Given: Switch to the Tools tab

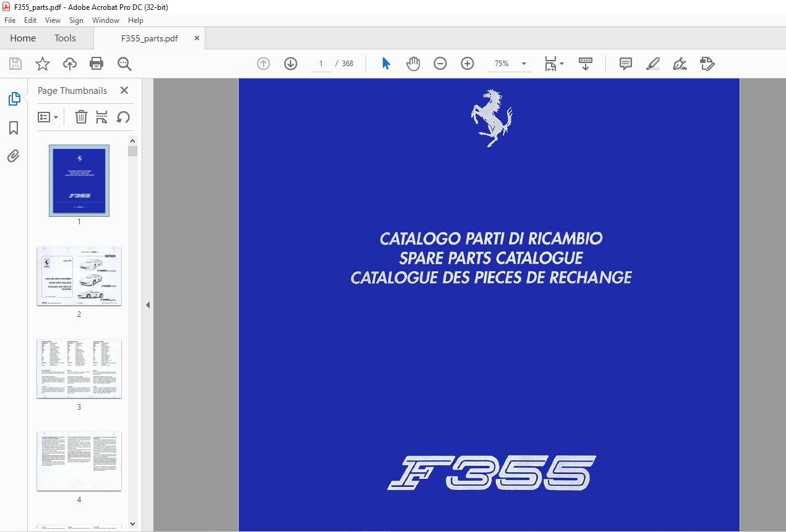Looking at the screenshot, I should pyautogui.click(x=65, y=38).
